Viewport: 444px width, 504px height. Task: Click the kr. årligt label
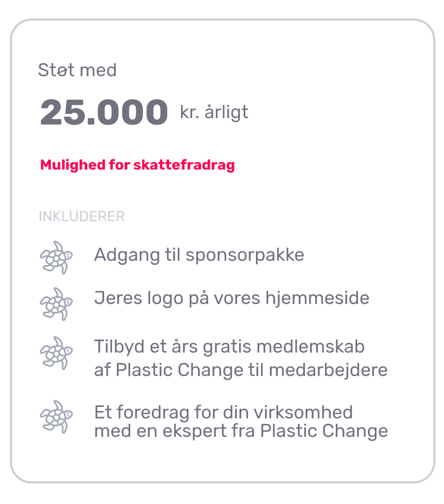click(214, 112)
